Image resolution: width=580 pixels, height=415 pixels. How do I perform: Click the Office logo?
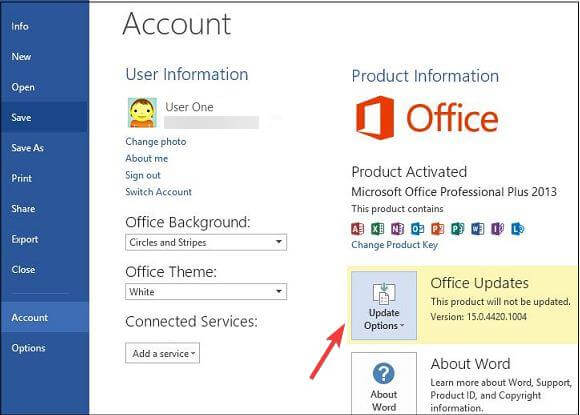click(x=427, y=118)
